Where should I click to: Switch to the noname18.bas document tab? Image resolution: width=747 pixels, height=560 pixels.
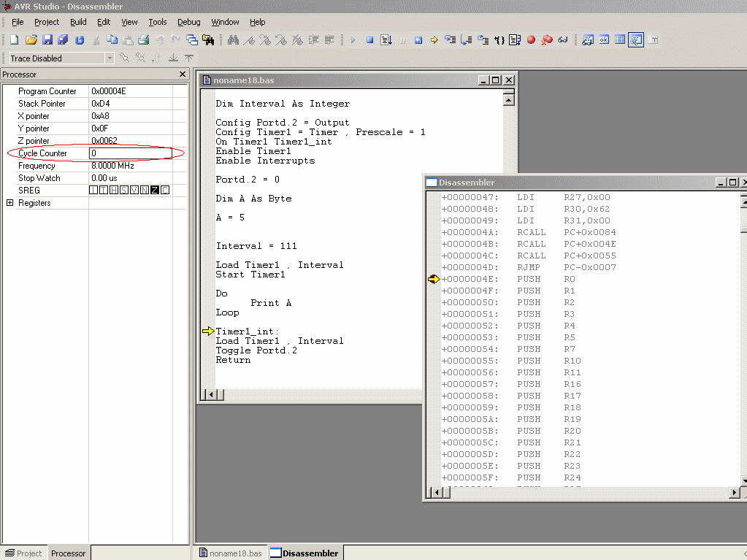coord(229,553)
